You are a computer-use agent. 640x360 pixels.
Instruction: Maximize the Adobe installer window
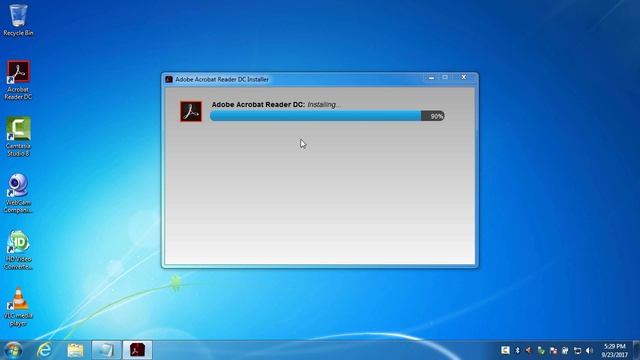pos(445,77)
